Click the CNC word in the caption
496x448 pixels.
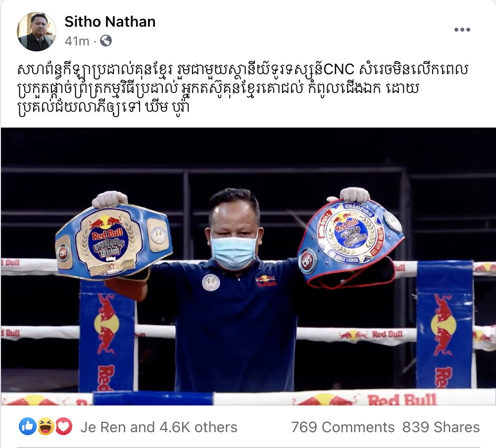(339, 70)
